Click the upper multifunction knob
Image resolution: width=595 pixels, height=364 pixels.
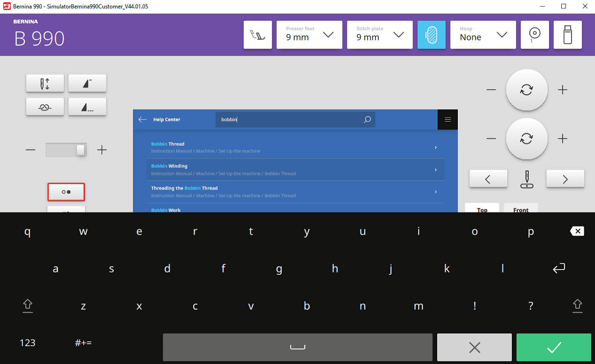click(x=527, y=90)
